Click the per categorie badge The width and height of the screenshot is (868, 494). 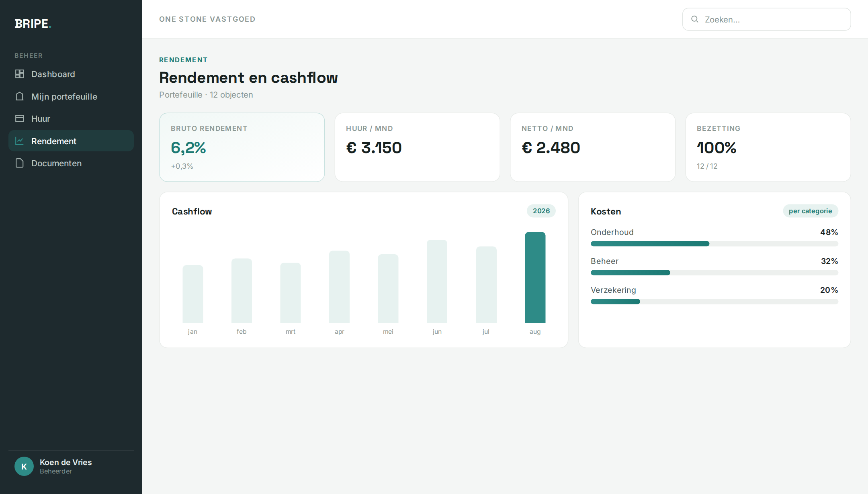[x=810, y=211]
